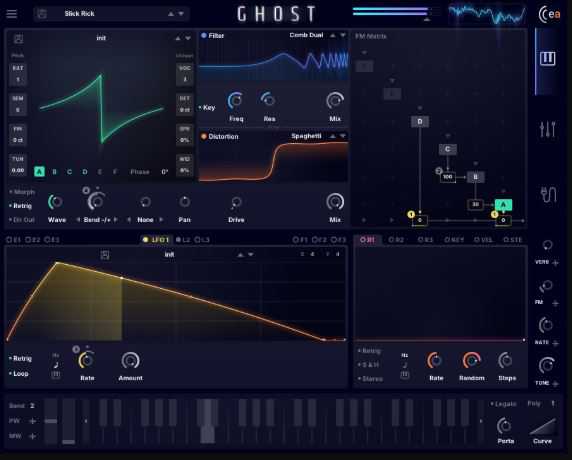Select the L3 modulator tab
572x460 pixels.
click(202, 240)
